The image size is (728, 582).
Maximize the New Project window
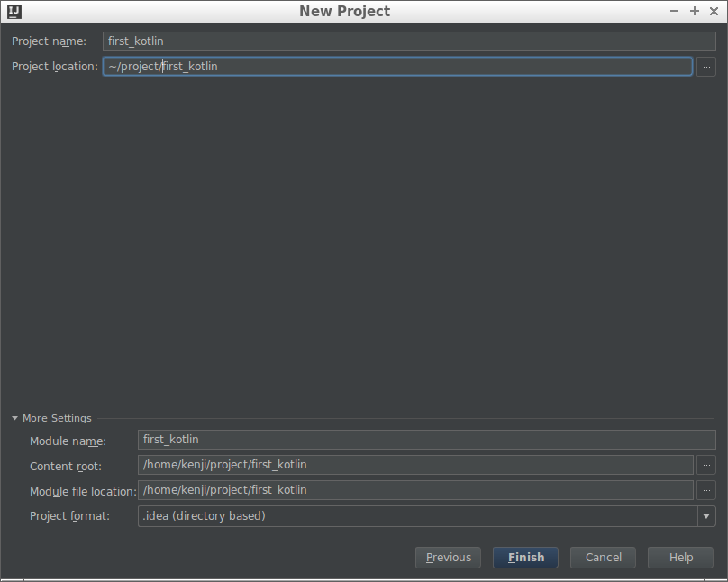click(x=694, y=12)
